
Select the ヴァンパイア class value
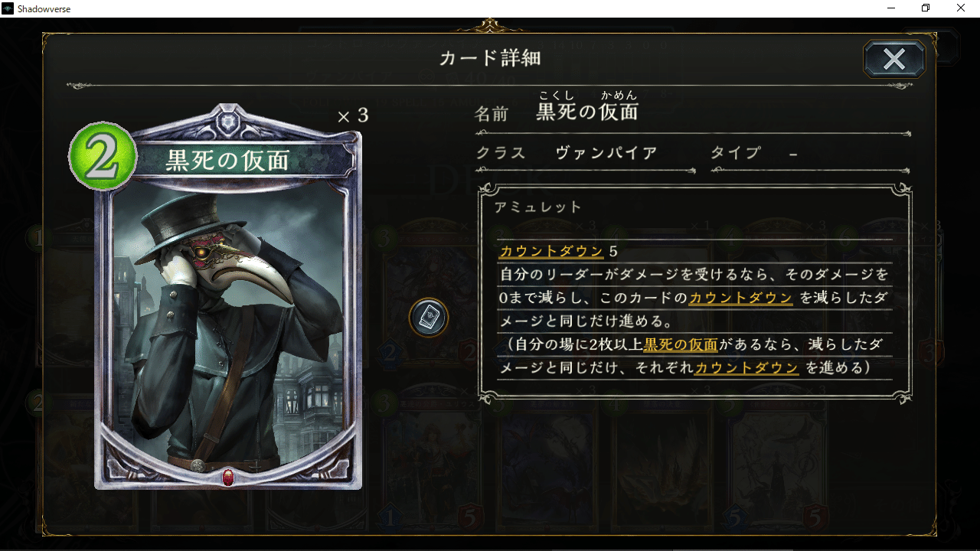606,152
